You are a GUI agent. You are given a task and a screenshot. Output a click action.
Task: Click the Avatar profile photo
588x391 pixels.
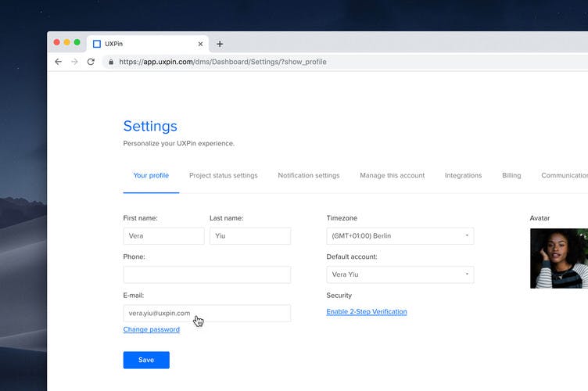559,258
